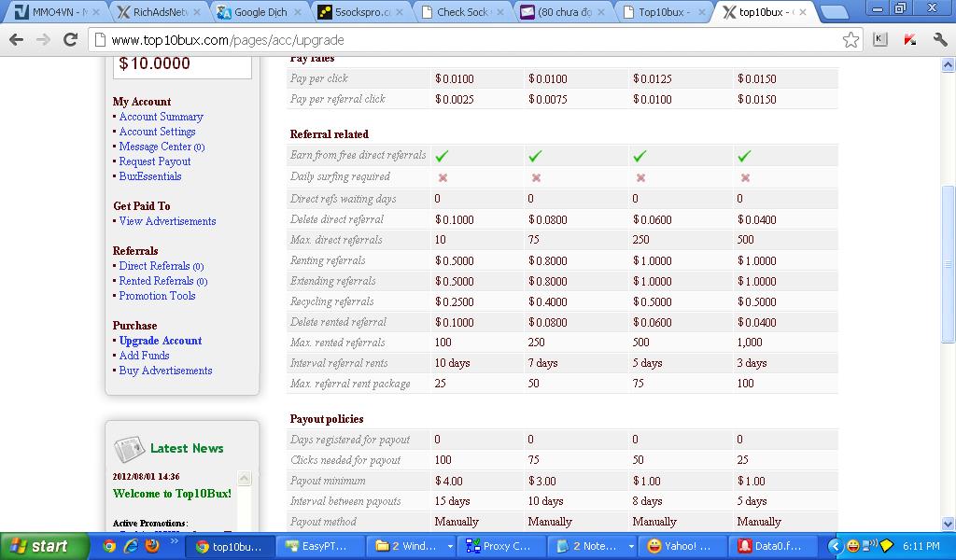Open the 2 Windows Explorer taskbar group
This screenshot has height=560, width=956.
[x=412, y=547]
